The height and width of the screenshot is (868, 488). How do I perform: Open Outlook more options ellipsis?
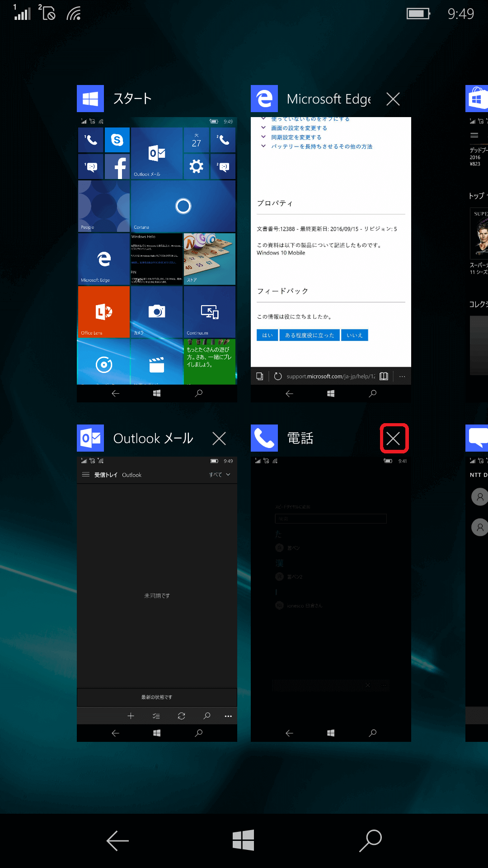click(x=228, y=716)
